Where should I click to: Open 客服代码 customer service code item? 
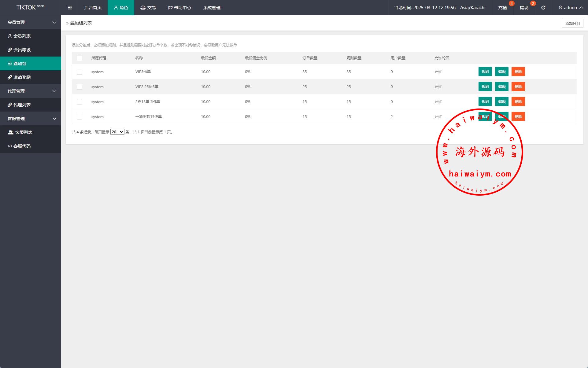tap(22, 146)
